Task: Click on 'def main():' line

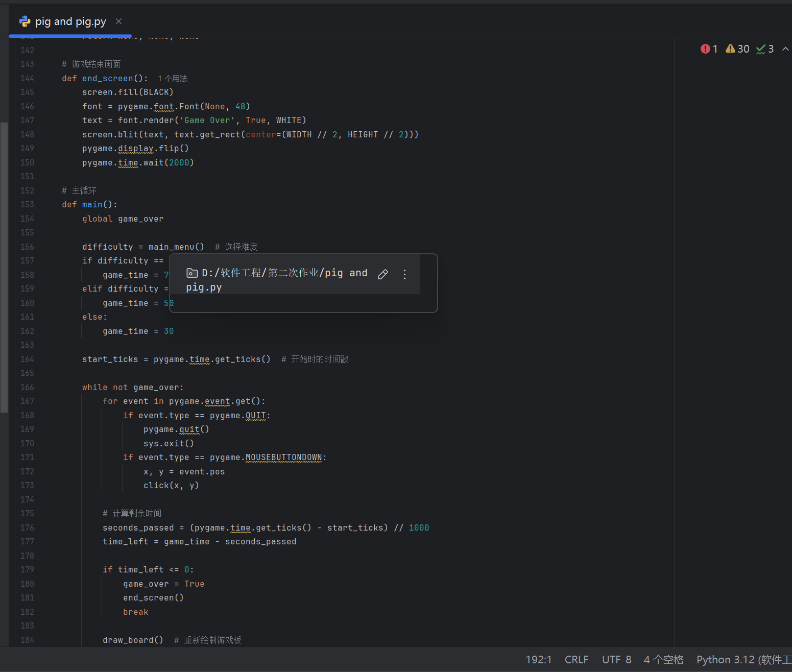Action: coord(89,204)
